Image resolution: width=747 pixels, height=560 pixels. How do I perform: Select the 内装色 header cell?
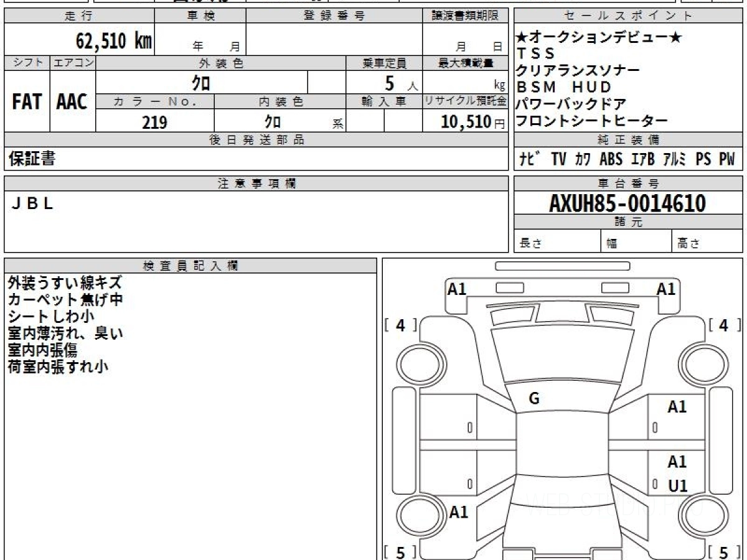(x=280, y=102)
